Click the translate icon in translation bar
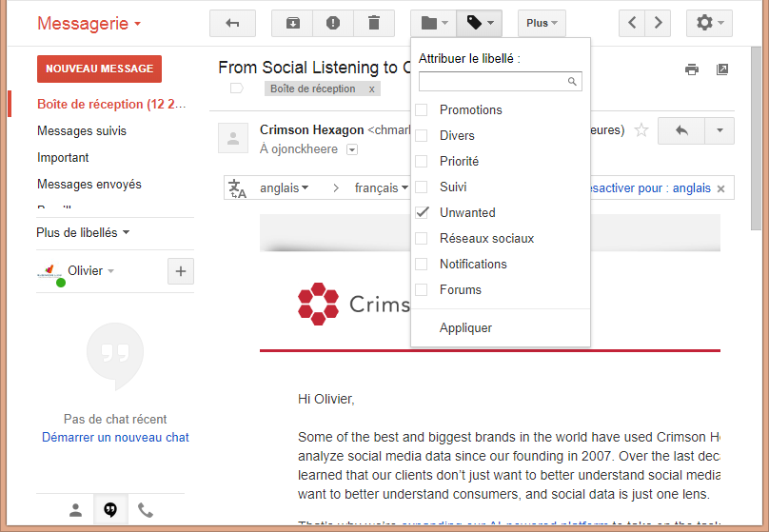The width and height of the screenshot is (769, 532). 237,188
